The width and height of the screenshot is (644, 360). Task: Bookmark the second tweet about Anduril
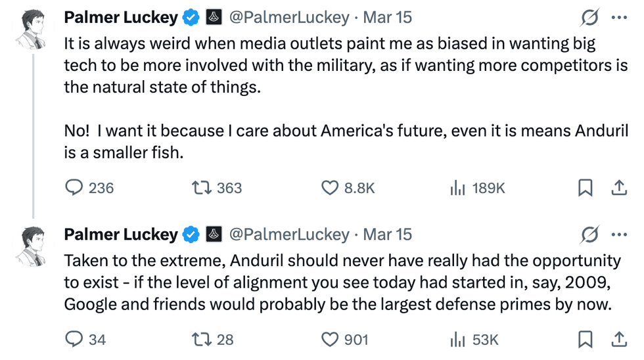585,339
